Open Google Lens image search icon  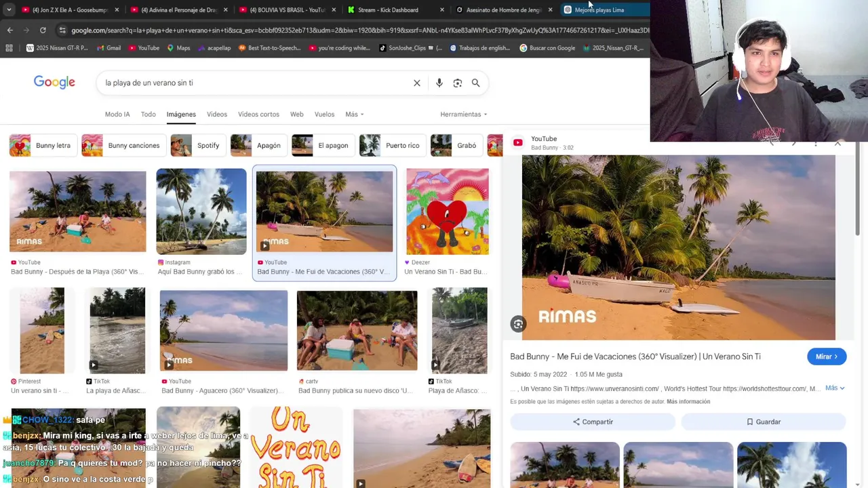coord(458,83)
